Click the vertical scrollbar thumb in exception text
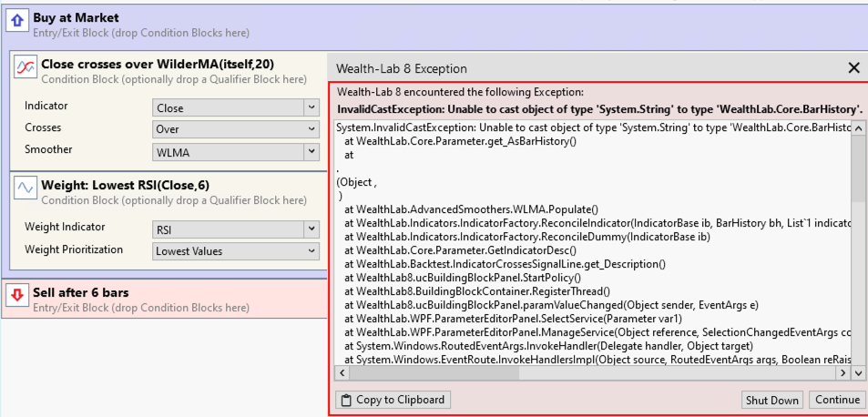 pyautogui.click(x=858, y=169)
